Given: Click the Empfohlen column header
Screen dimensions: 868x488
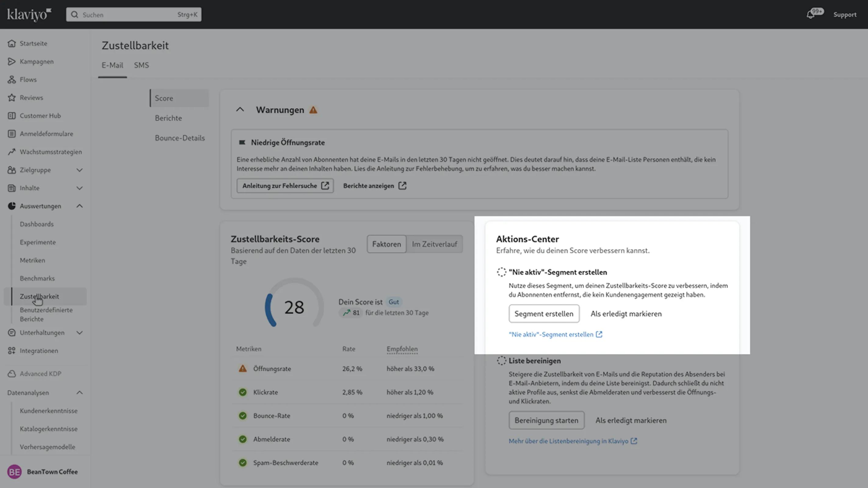Looking at the screenshot, I should (x=402, y=349).
